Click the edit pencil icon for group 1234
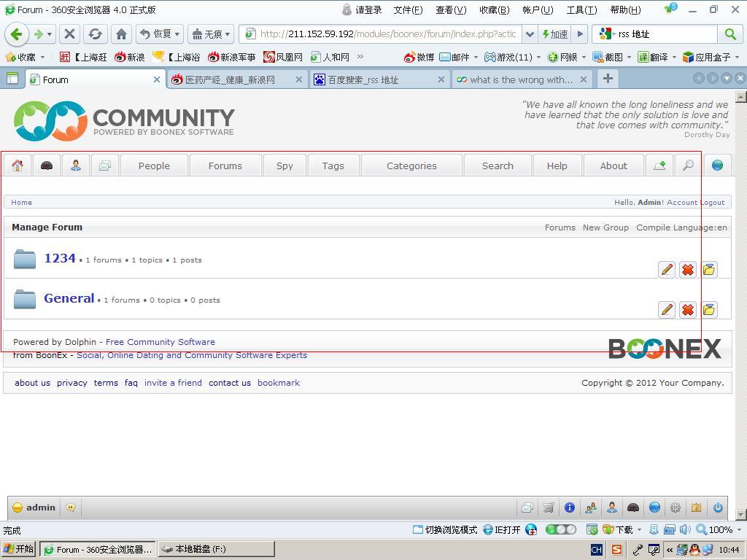The width and height of the screenshot is (747, 560). (x=667, y=270)
